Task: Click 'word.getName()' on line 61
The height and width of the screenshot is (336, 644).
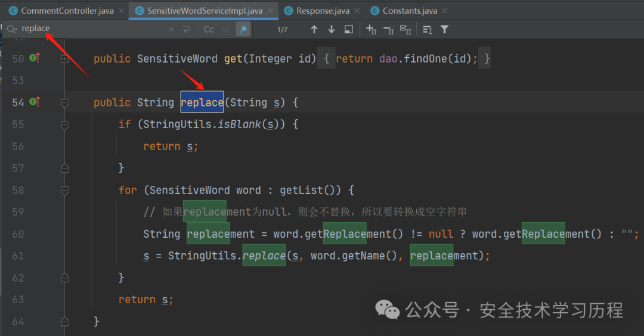Action: pos(354,256)
